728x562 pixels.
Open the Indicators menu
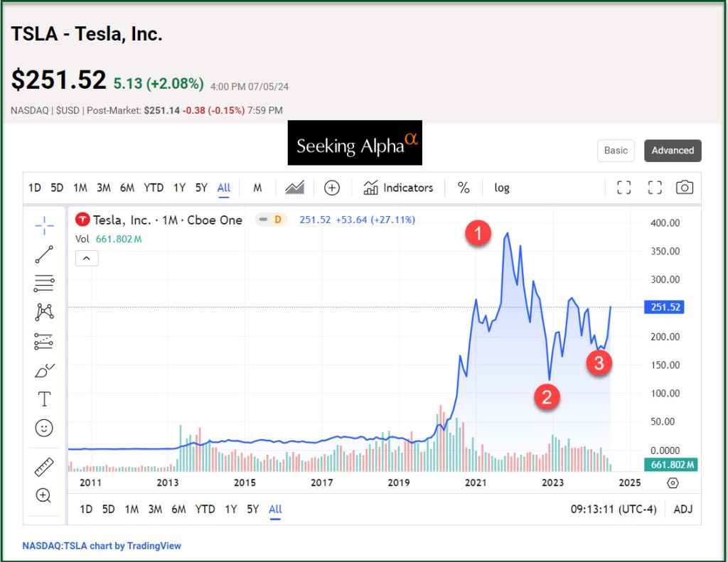tap(398, 188)
